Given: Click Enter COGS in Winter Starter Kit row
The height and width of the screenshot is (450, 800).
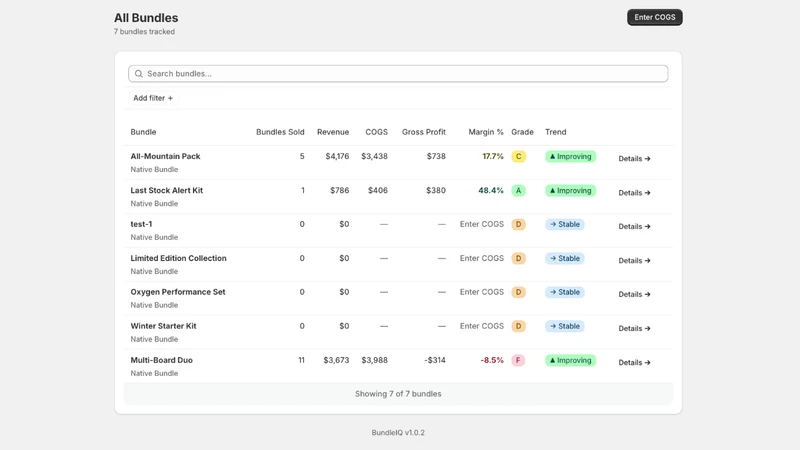Looking at the screenshot, I should tap(482, 326).
